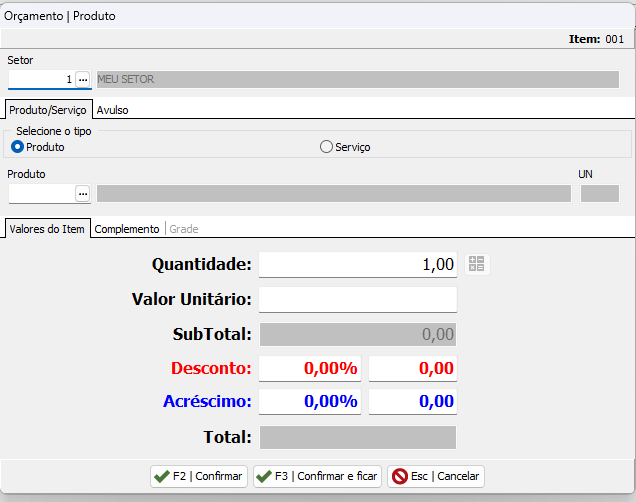Switch to the Avulso tab
The width and height of the screenshot is (636, 502).
(112, 110)
